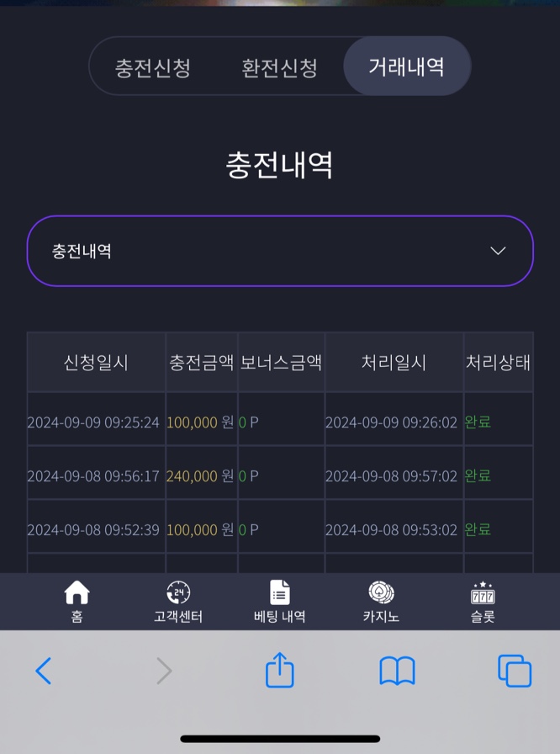Open 카지노 chips icon
560x754 pixels.
coord(381,592)
